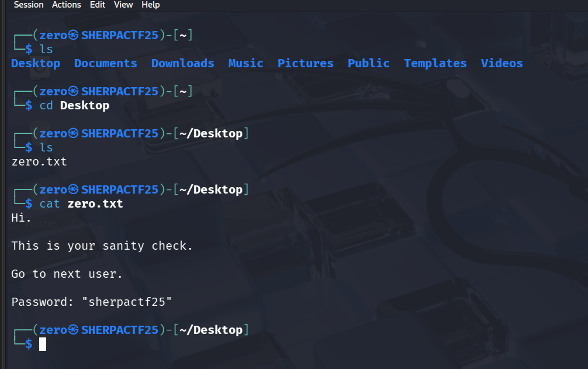Open the Edit menu

pos(98,5)
